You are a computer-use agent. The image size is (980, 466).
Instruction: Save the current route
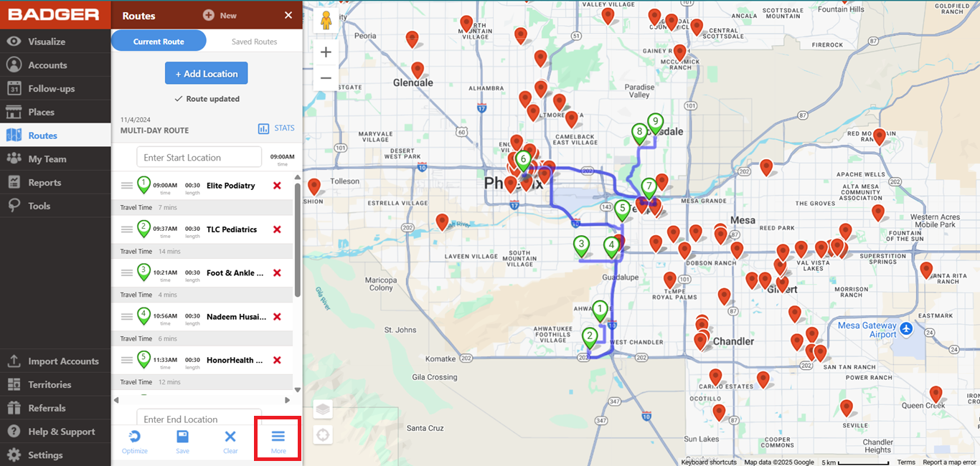(182, 442)
